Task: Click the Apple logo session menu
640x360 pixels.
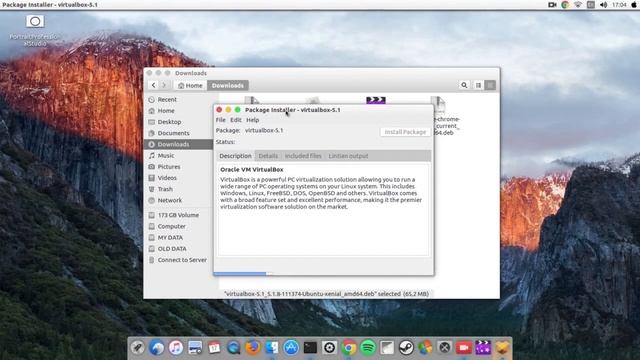Action: pos(634,5)
